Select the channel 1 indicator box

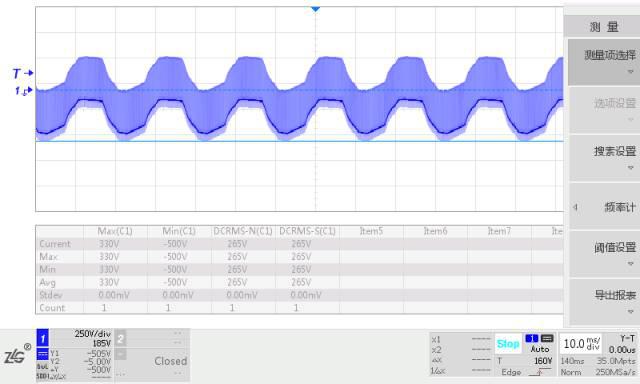click(x=42, y=338)
